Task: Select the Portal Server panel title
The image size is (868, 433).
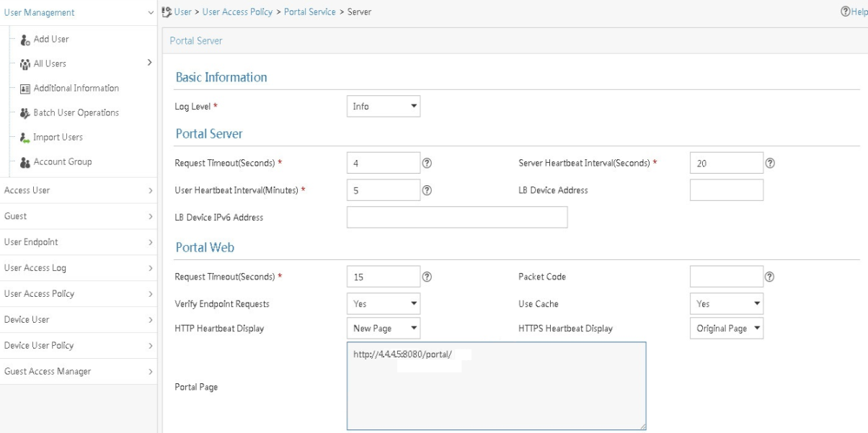Action: 196,41
